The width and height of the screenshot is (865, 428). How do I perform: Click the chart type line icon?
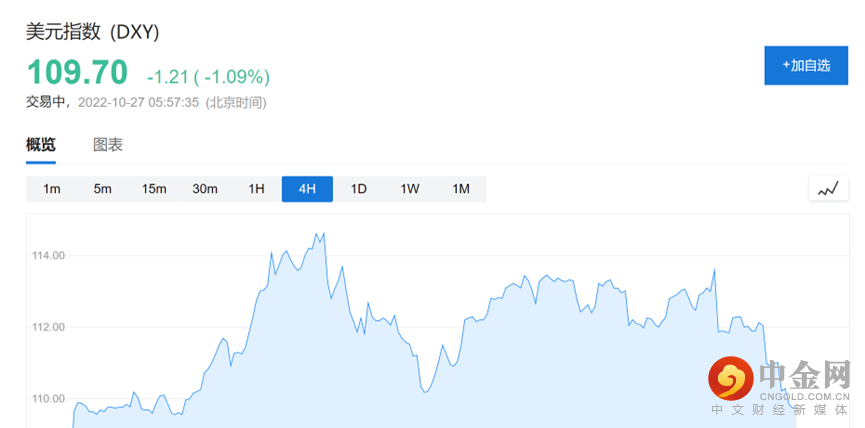tap(827, 189)
